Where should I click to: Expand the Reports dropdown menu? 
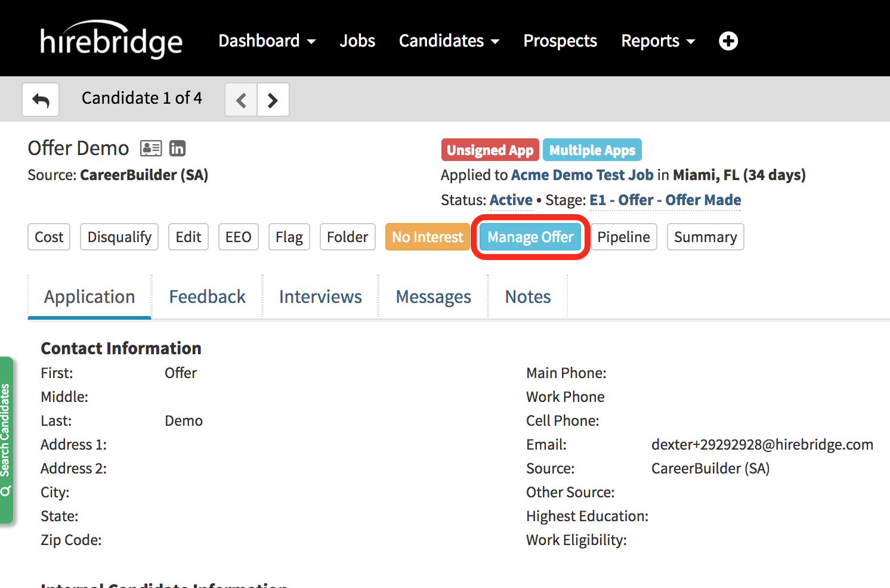[657, 41]
